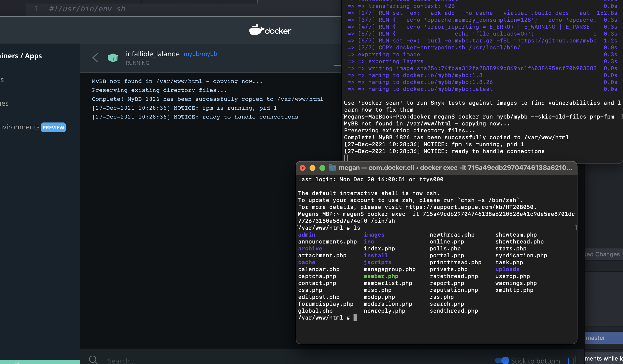Open Containers / Apps in sidebar
Screen dimensions: 623x364
[x=21, y=56]
